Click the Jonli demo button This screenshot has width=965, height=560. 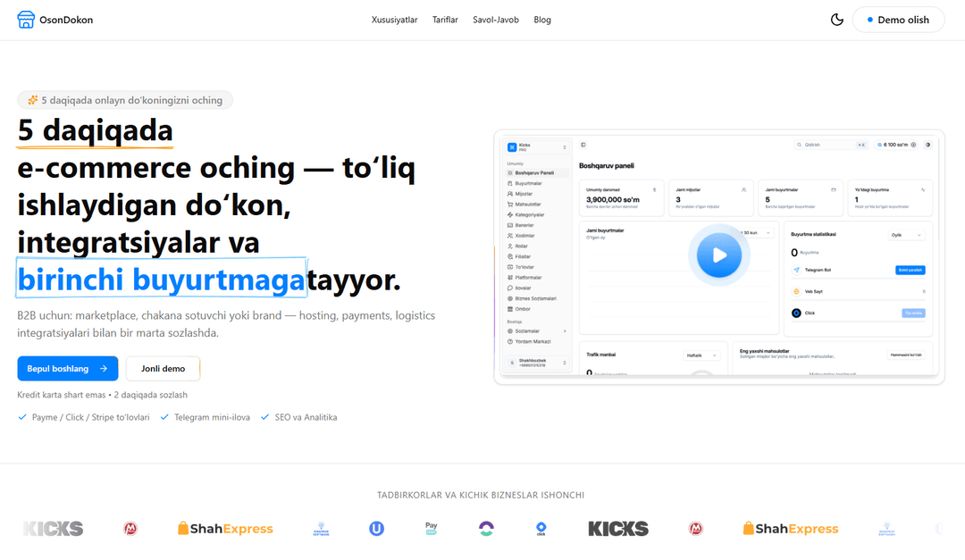163,369
